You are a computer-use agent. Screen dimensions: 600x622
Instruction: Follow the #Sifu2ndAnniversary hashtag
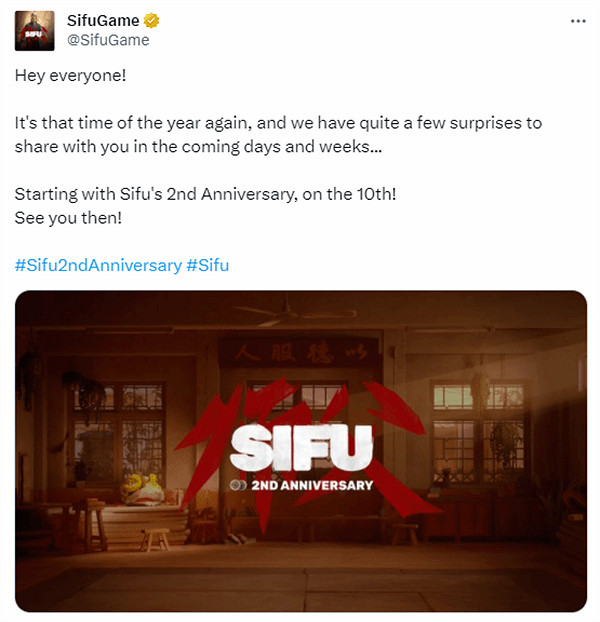[x=98, y=265]
